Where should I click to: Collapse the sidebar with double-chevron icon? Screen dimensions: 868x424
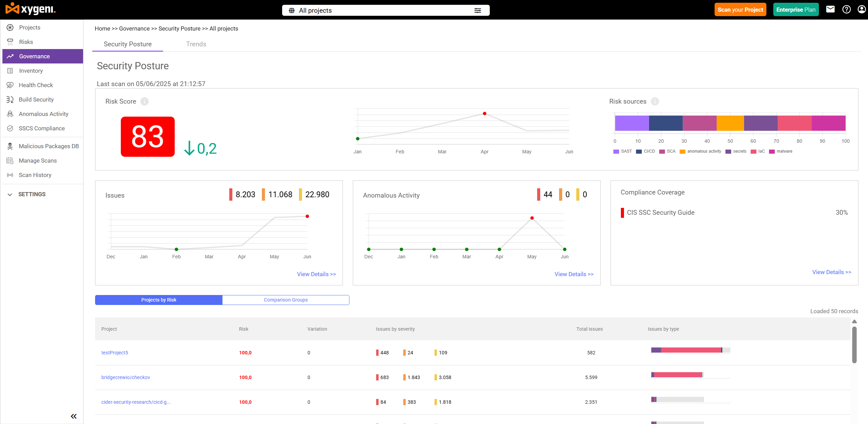73,416
